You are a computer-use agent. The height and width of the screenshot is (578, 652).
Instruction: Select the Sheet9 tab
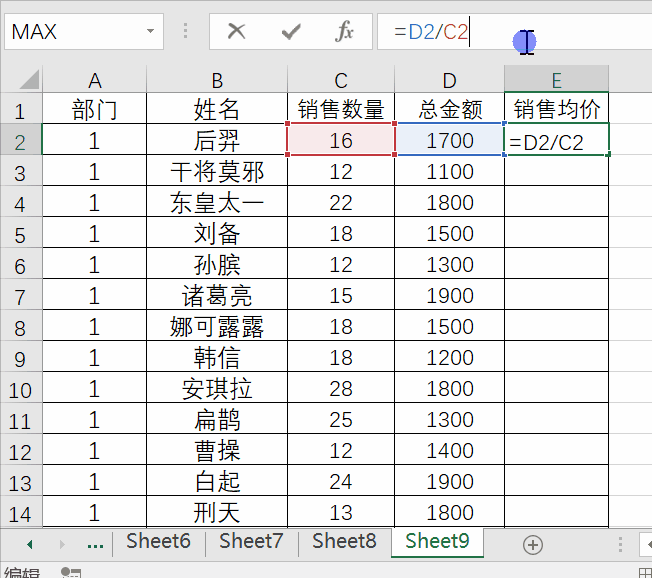[437, 541]
